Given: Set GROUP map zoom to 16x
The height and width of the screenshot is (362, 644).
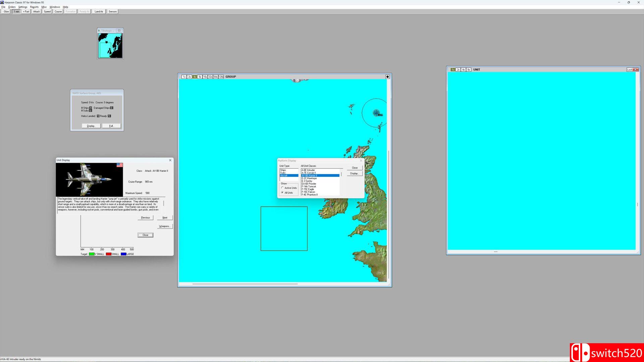Looking at the screenshot, I should point(205,77).
